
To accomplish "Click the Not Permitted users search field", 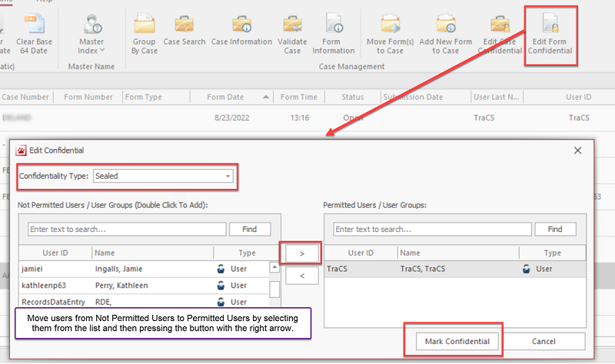I will pos(127,229).
